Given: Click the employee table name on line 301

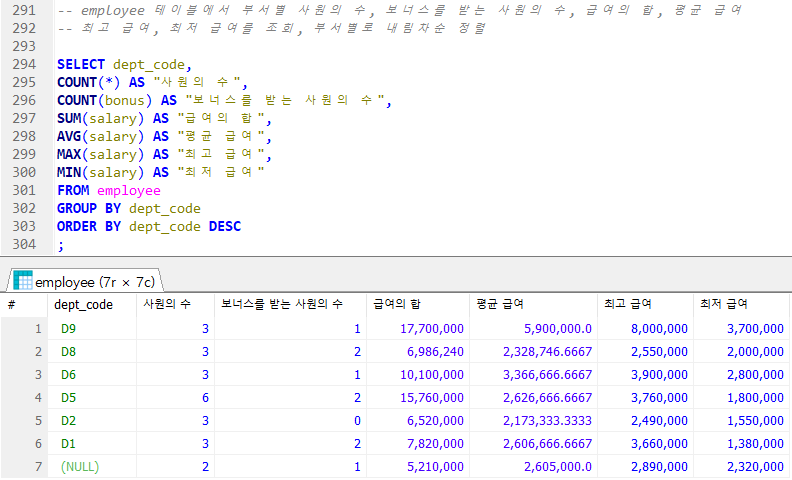Looking at the screenshot, I should 129,191.
